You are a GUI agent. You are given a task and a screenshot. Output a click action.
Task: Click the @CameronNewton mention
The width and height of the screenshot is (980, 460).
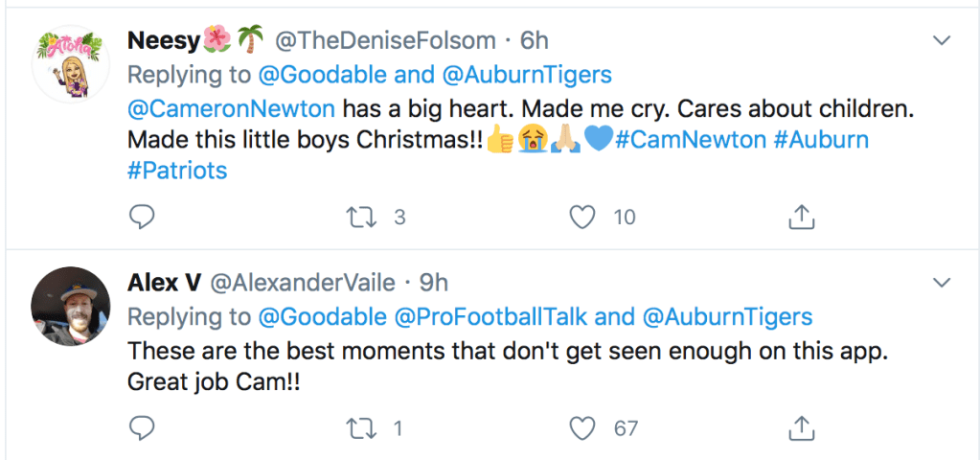click(x=233, y=107)
